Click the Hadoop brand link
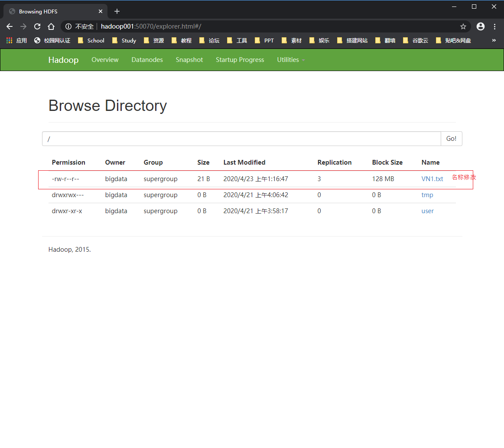 pos(63,60)
